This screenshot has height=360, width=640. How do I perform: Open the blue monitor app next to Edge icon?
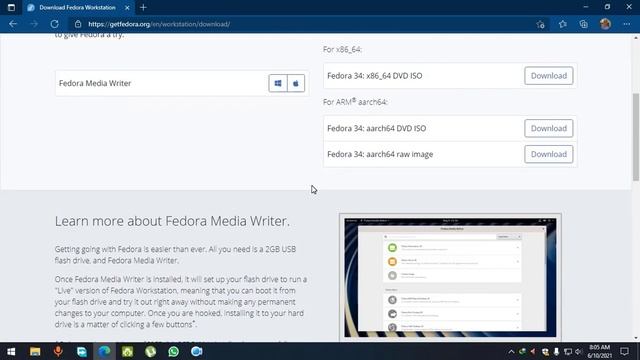pos(81,351)
